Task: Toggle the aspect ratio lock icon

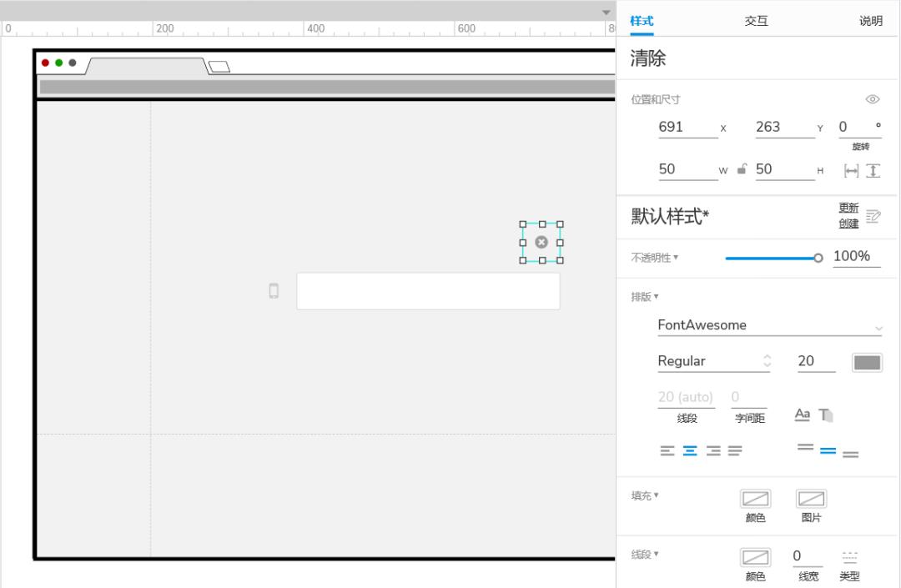Action: (742, 168)
